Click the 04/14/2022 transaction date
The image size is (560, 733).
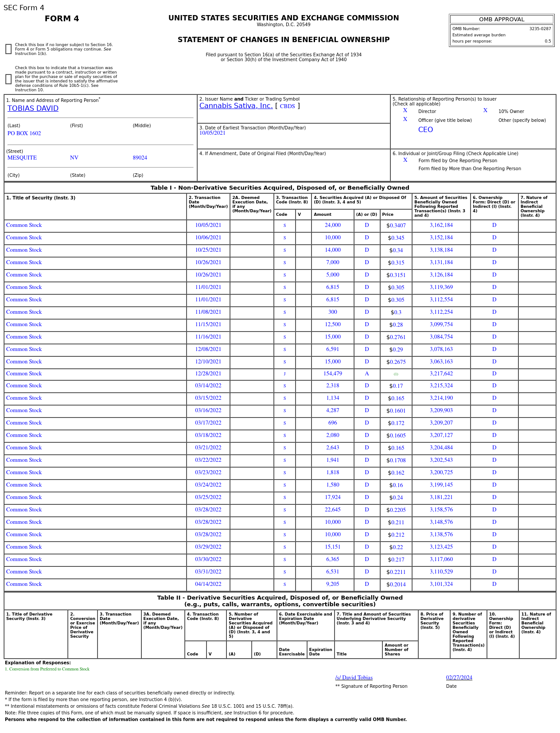coord(208,585)
